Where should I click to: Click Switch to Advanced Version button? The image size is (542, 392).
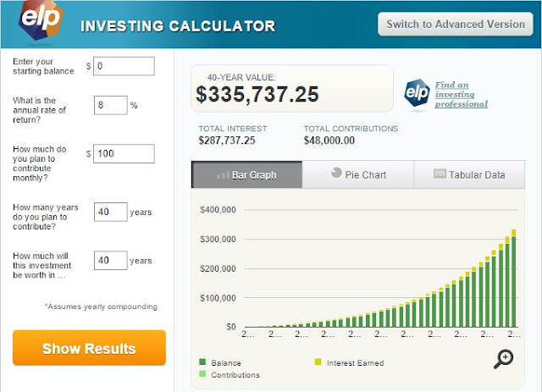point(456,25)
